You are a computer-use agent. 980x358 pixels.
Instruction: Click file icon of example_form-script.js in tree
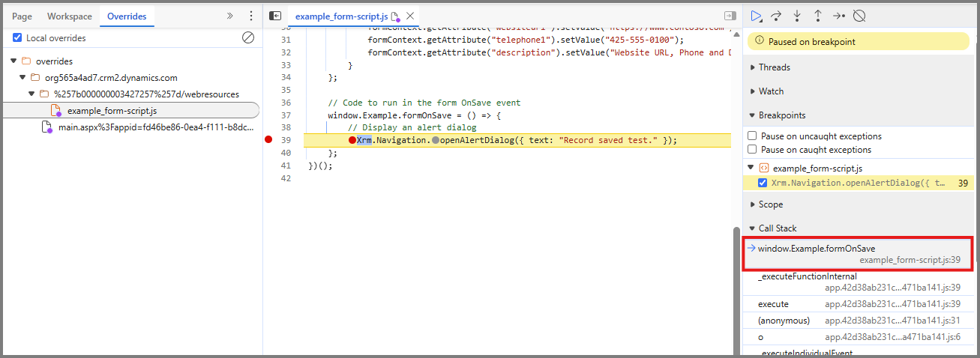coord(56,111)
